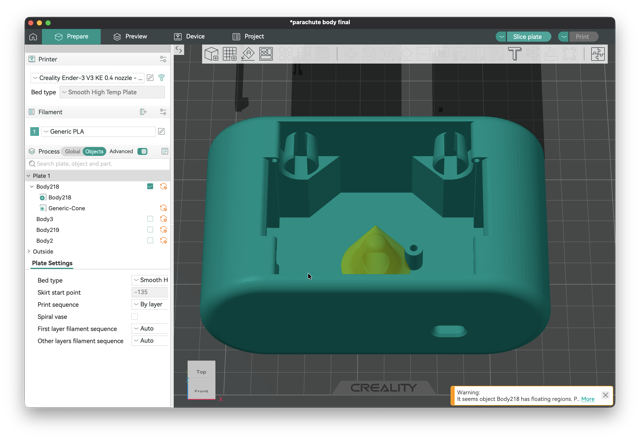The width and height of the screenshot is (640, 440).
Task: Click the Auto orient toolbar icon
Action: click(x=248, y=54)
